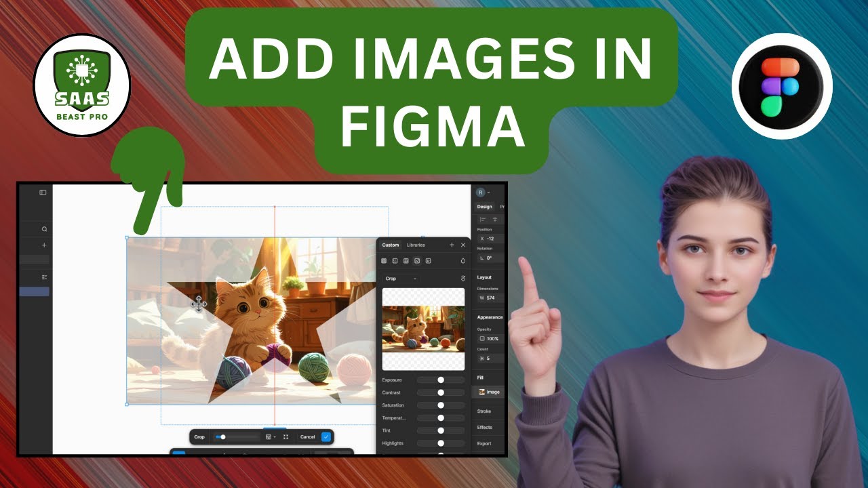Edit the rotation angle field

[491, 258]
